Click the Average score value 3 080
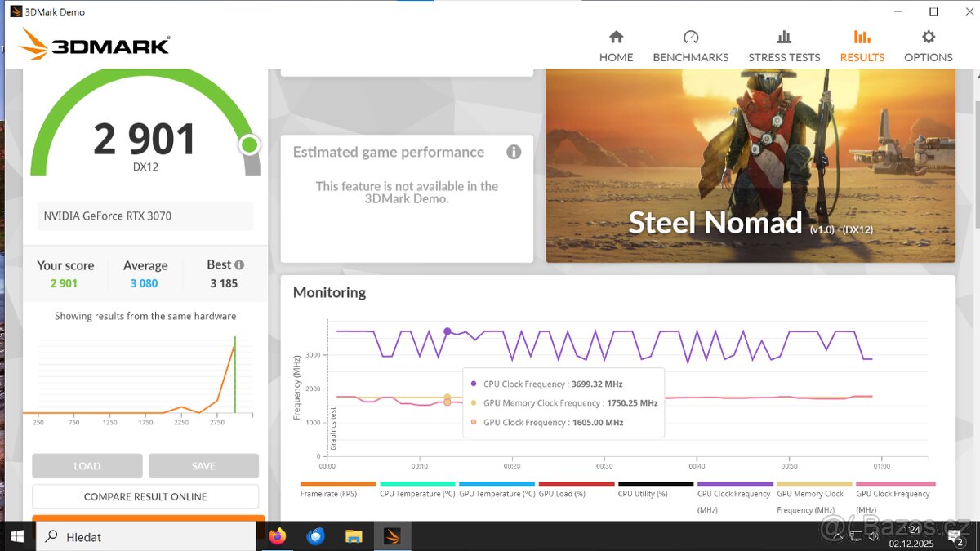 point(144,283)
